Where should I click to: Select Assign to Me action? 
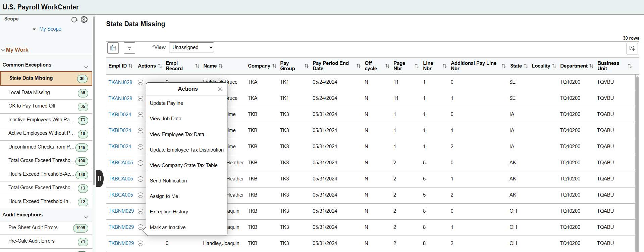pyautogui.click(x=164, y=196)
